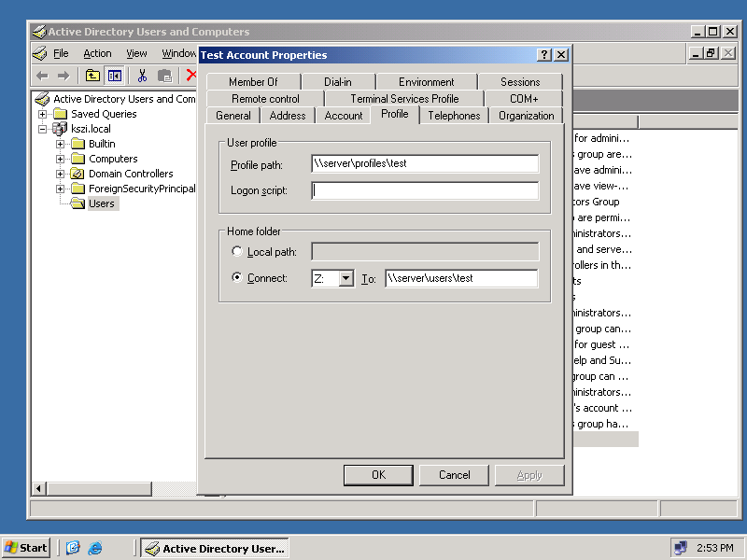Switch to the General tab
The height and width of the screenshot is (560, 747).
tap(233, 116)
